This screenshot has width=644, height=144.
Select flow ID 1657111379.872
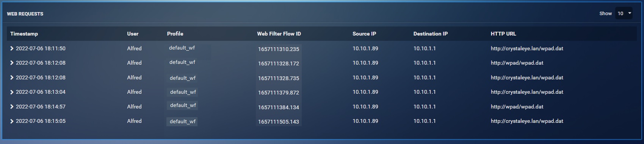point(279,93)
